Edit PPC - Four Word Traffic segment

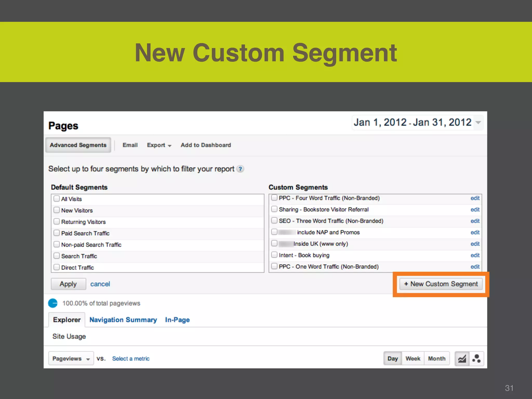pyautogui.click(x=475, y=198)
